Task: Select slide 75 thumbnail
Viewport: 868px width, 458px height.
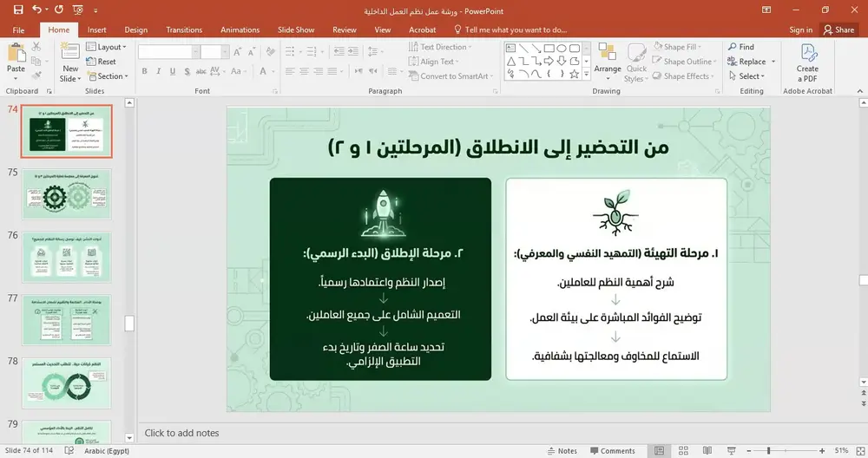Action: (67, 194)
